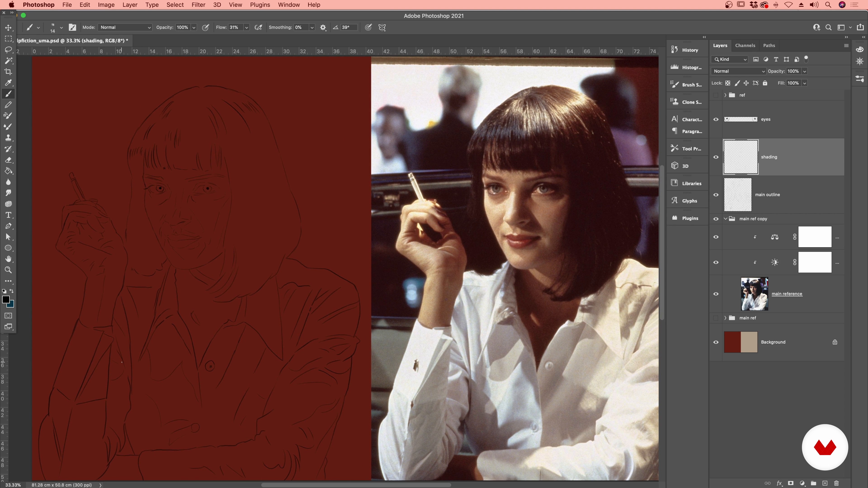
Task: Add layer mask icon at panel bottom
Action: (x=790, y=483)
